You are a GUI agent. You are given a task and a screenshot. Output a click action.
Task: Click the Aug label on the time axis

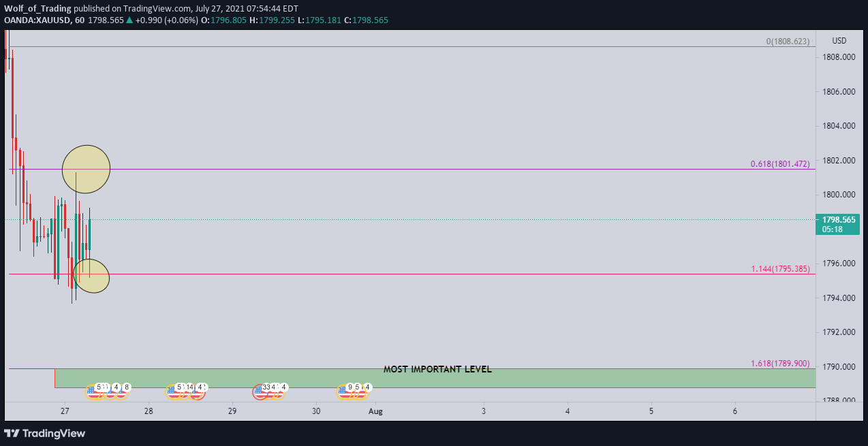pyautogui.click(x=375, y=411)
